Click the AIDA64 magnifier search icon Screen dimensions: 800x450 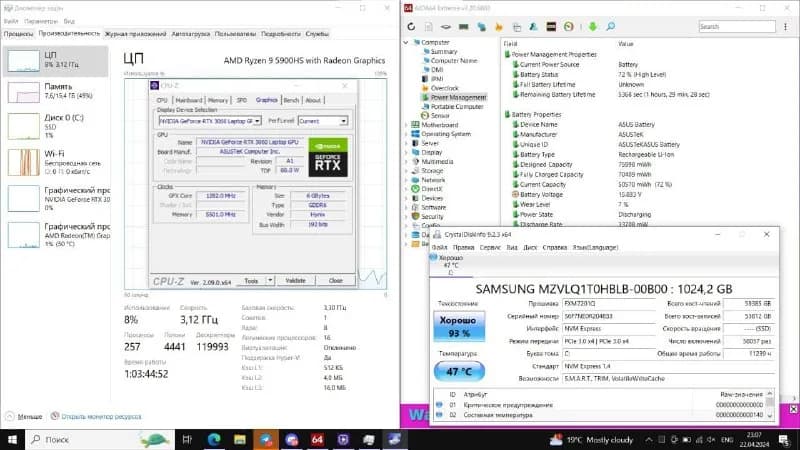point(610,27)
